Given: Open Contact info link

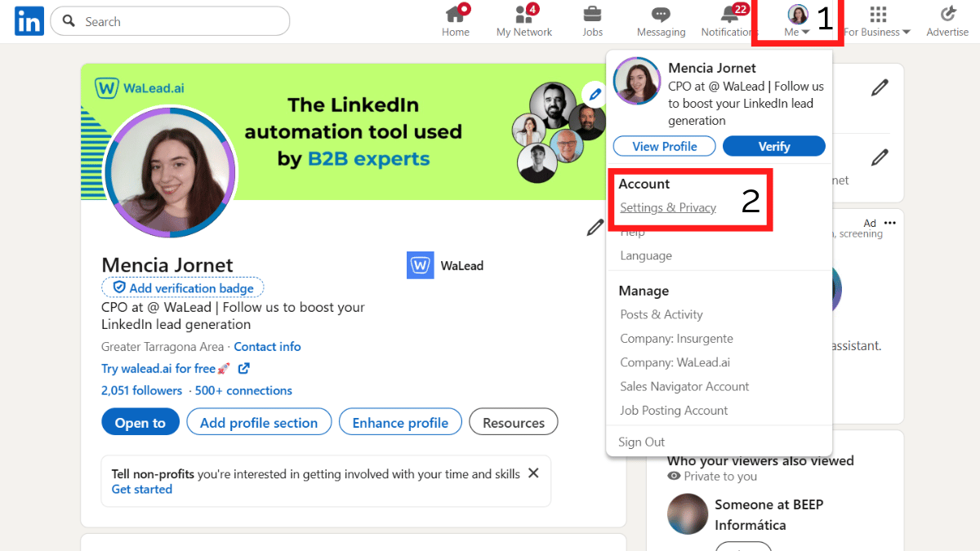Looking at the screenshot, I should tap(267, 346).
